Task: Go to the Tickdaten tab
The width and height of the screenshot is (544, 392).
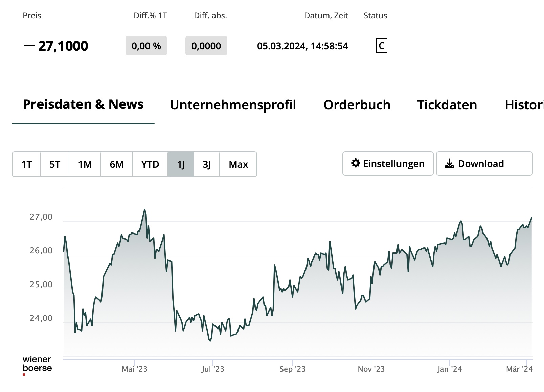Action: coord(447,105)
